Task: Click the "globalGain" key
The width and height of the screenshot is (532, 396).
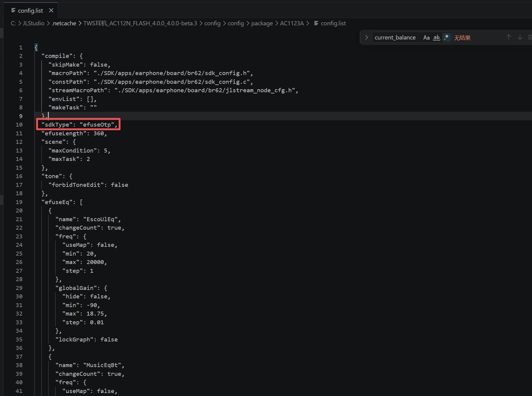Action: (x=76, y=288)
